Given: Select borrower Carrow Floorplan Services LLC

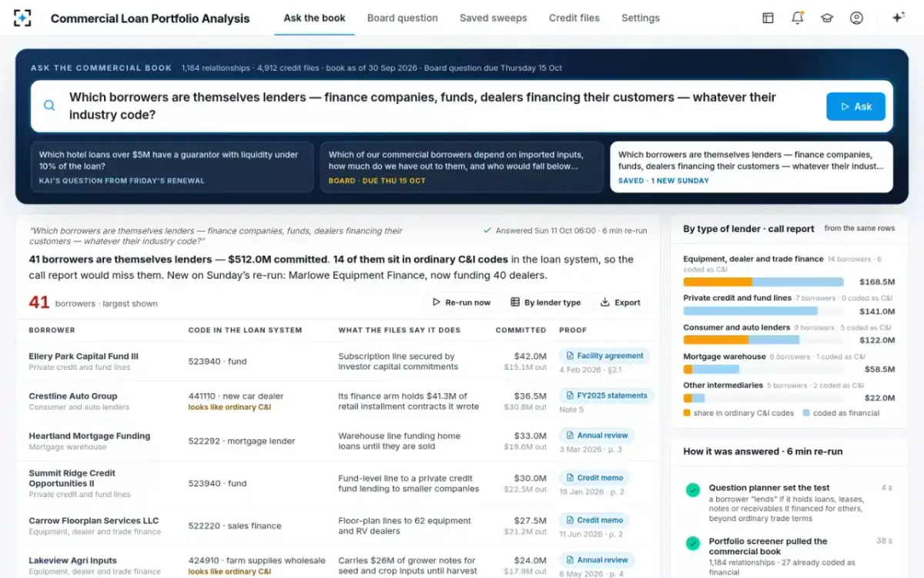Looking at the screenshot, I should 94,521.
